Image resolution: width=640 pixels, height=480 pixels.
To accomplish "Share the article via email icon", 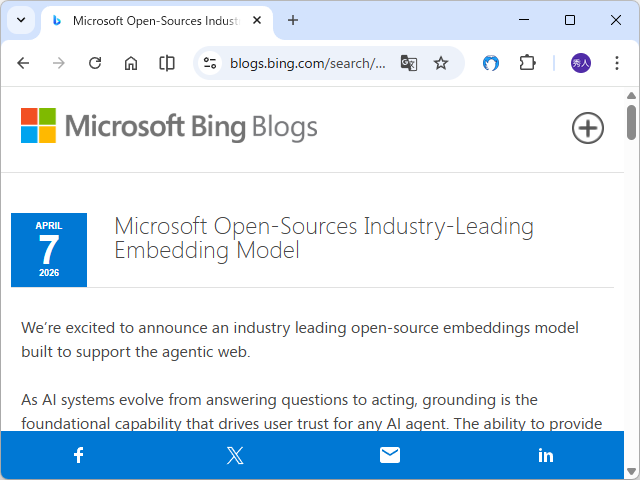I will click(390, 455).
